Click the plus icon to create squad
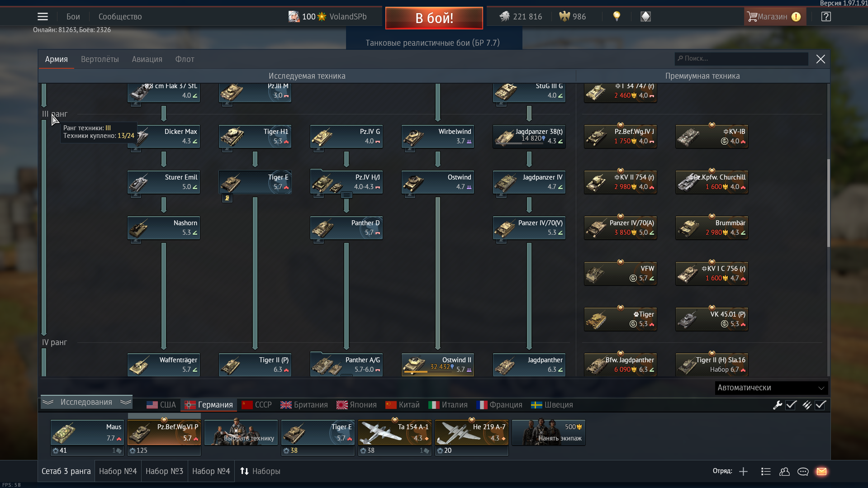 tap(743, 471)
